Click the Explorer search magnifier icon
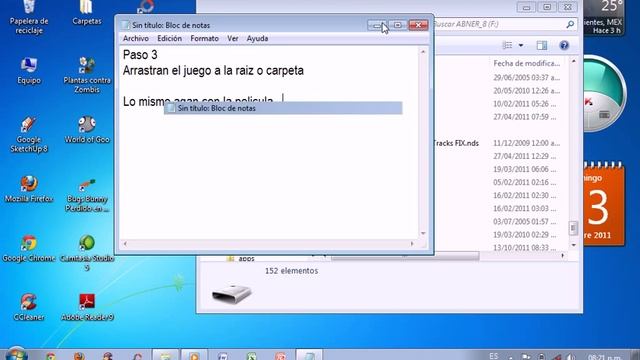The image size is (640, 360). coord(570,24)
